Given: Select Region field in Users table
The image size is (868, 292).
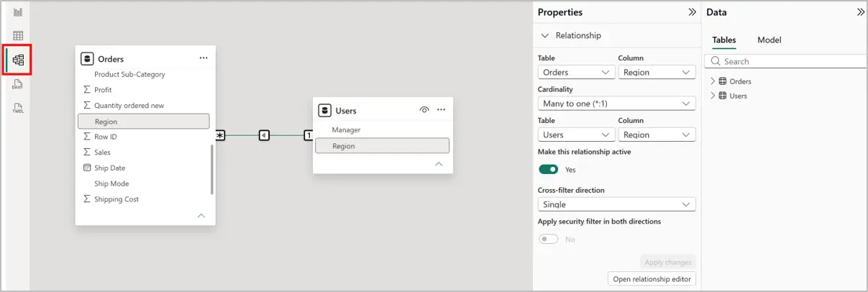Looking at the screenshot, I should pyautogui.click(x=382, y=146).
